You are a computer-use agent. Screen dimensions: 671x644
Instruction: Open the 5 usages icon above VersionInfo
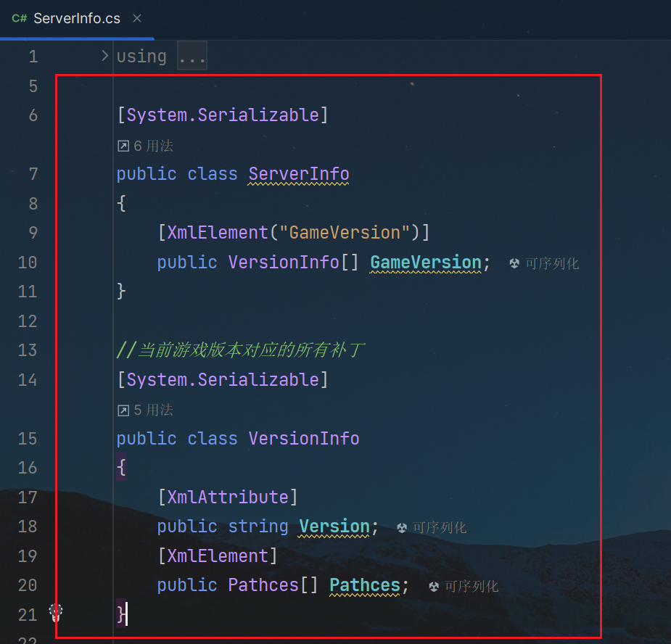123,410
